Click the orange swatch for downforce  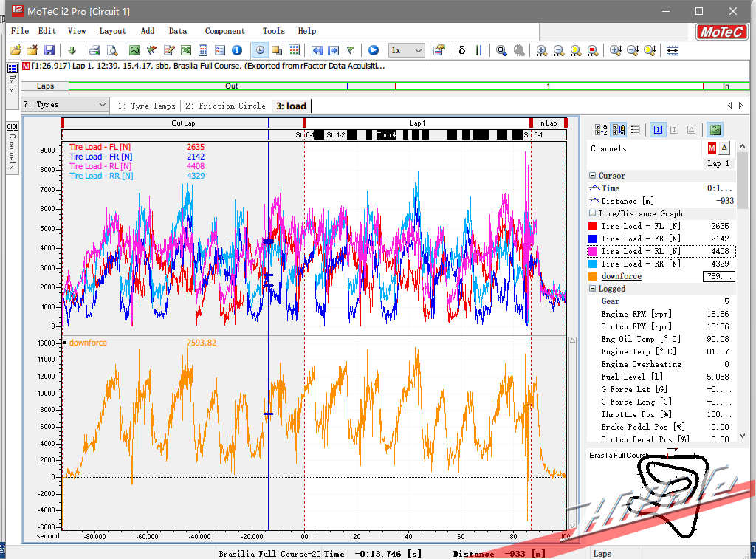pos(593,276)
